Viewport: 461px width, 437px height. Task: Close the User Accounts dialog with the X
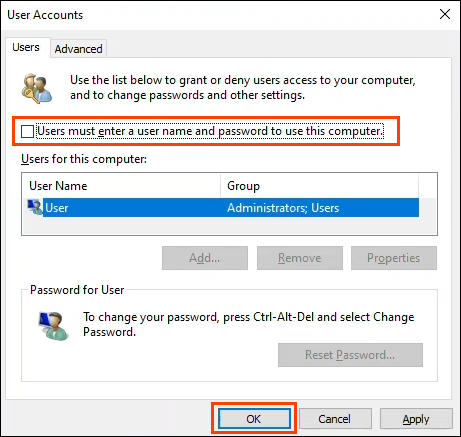[445, 14]
